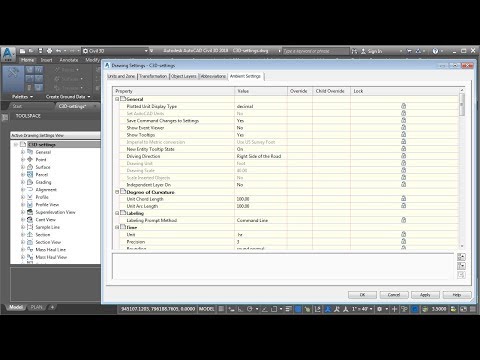
Task: Expand the Section node in Toolspace
Action: click(23, 235)
